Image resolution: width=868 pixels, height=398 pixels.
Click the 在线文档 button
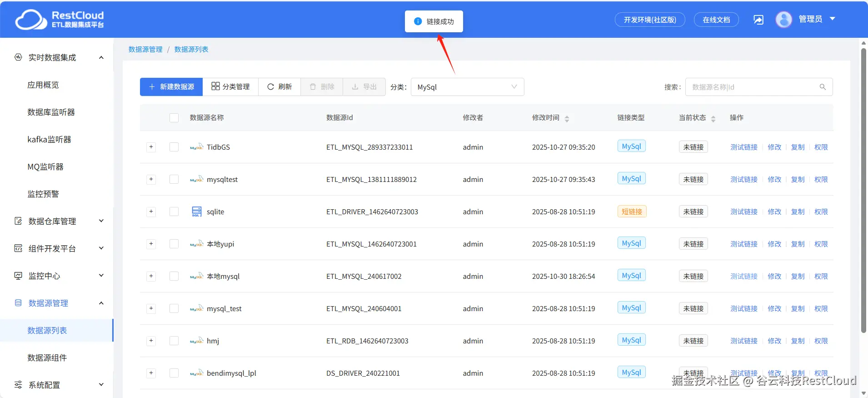click(716, 20)
